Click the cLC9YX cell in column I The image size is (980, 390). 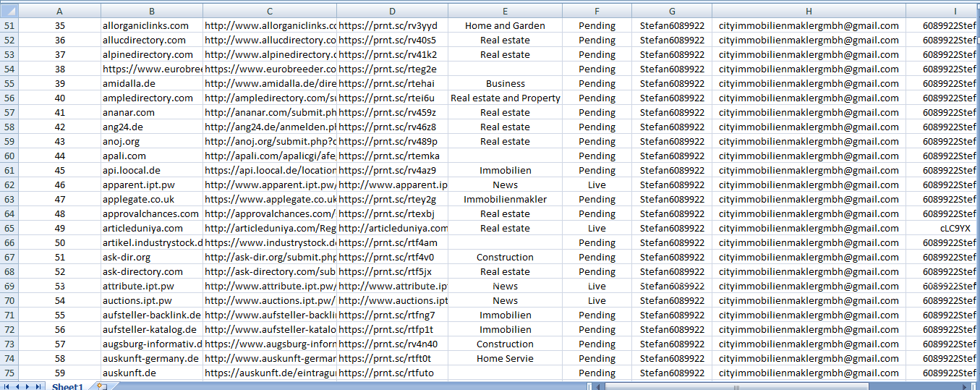click(x=942, y=228)
